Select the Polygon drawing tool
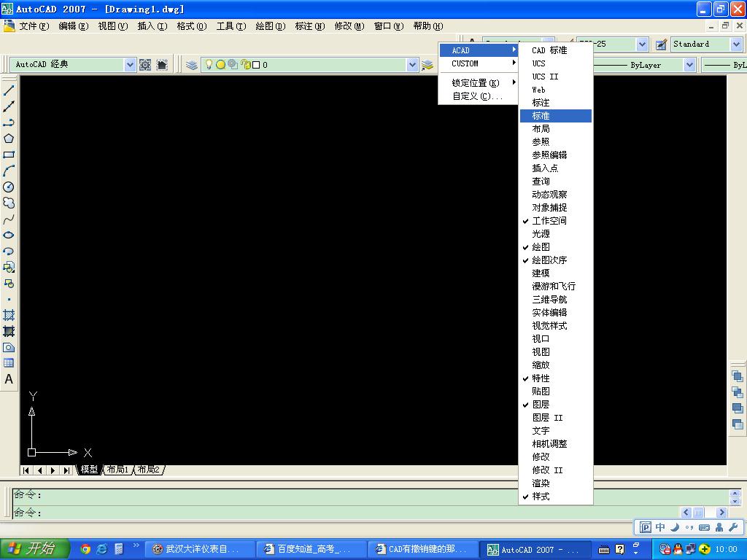This screenshot has height=560, width=747. pos(9,139)
